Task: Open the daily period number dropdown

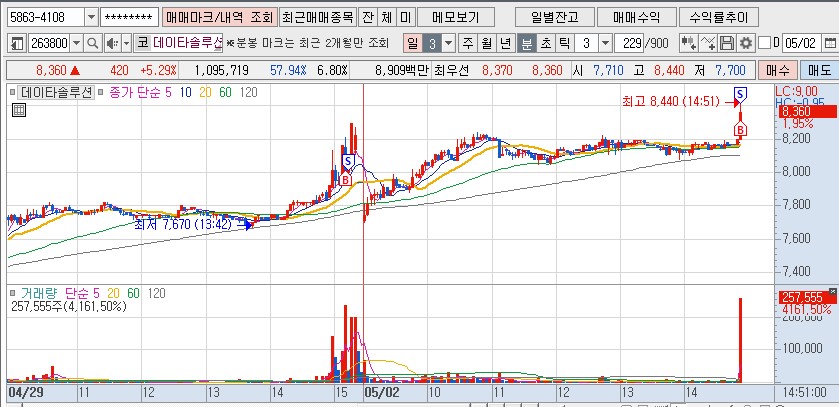Action: click(x=448, y=43)
